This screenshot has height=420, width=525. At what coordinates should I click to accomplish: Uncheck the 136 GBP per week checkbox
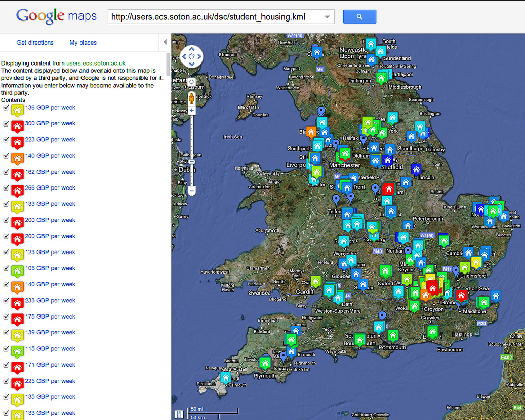pyautogui.click(x=6, y=108)
